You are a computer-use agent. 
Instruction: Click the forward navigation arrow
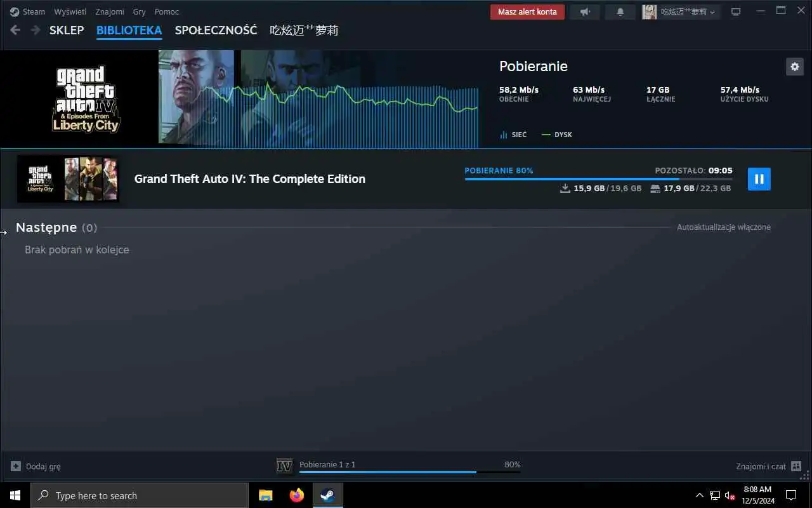pyautogui.click(x=35, y=30)
